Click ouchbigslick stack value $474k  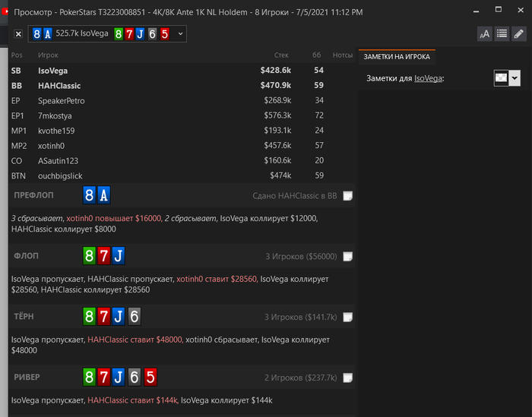pos(280,175)
